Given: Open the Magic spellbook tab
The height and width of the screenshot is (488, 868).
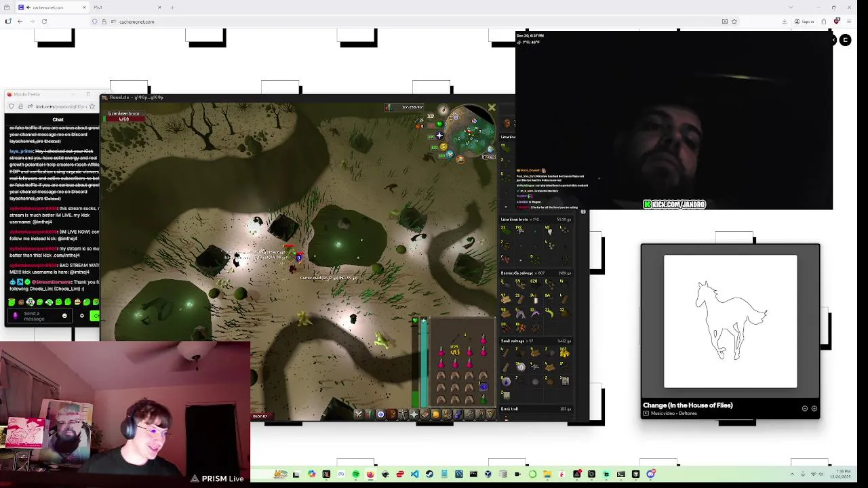Looking at the screenshot, I should (x=425, y=414).
